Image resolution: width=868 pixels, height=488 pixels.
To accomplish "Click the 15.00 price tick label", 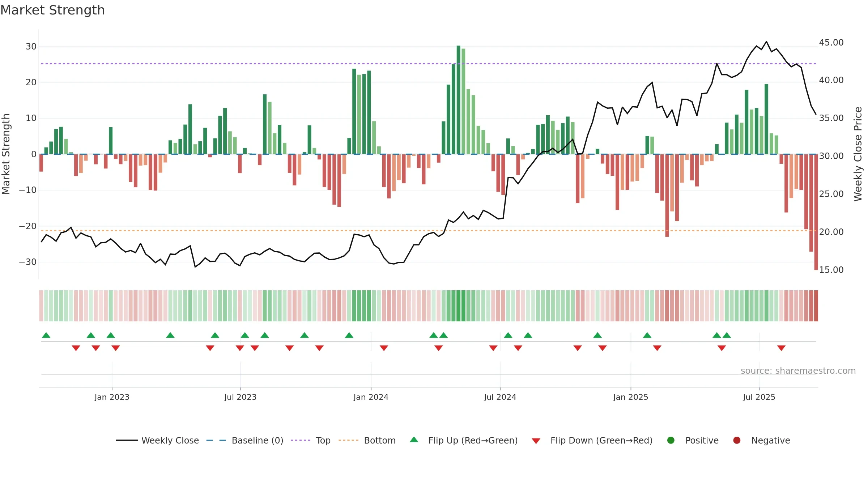I will point(831,270).
